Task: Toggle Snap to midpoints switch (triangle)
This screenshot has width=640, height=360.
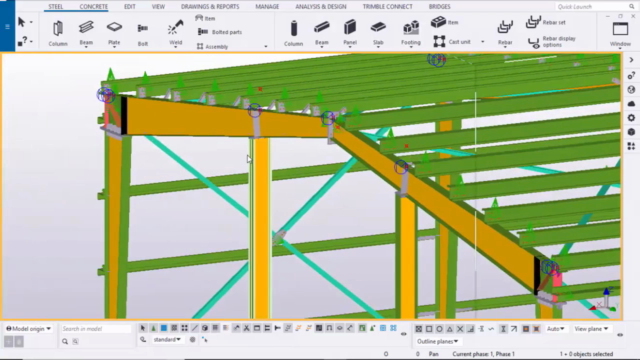Action: pos(449,329)
